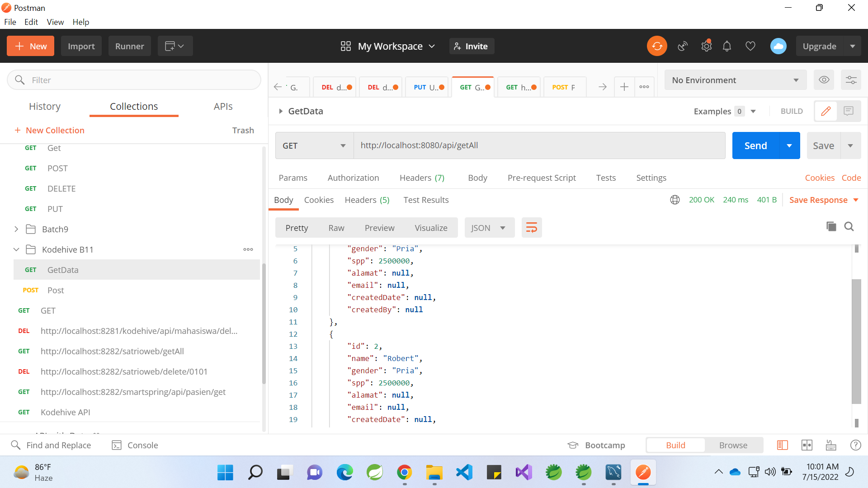
Task: Switch to Browse mode
Action: [x=733, y=445]
